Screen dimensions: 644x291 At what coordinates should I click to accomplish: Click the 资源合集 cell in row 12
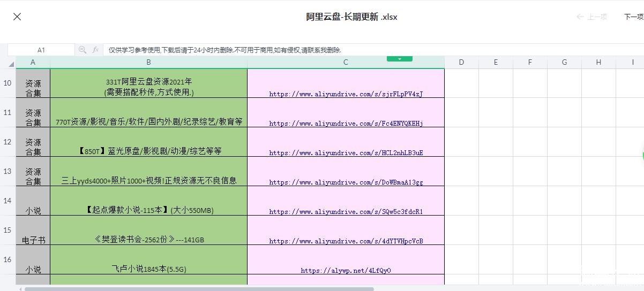(33, 142)
